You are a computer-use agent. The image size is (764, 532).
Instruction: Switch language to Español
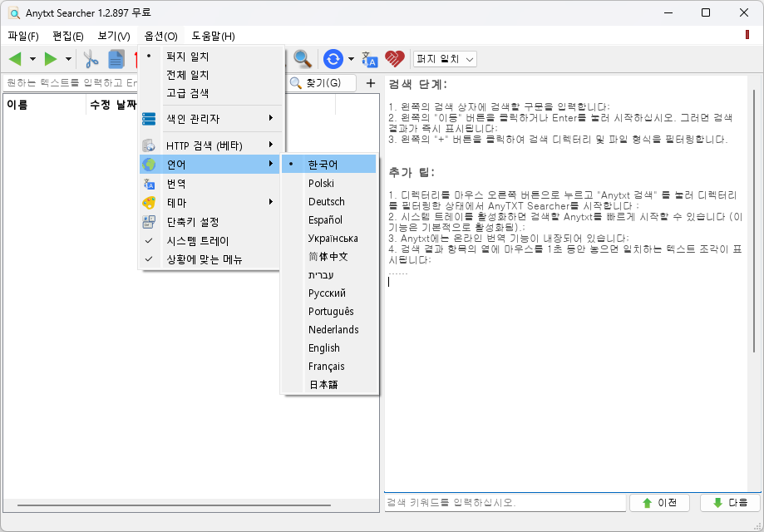pyautogui.click(x=329, y=219)
